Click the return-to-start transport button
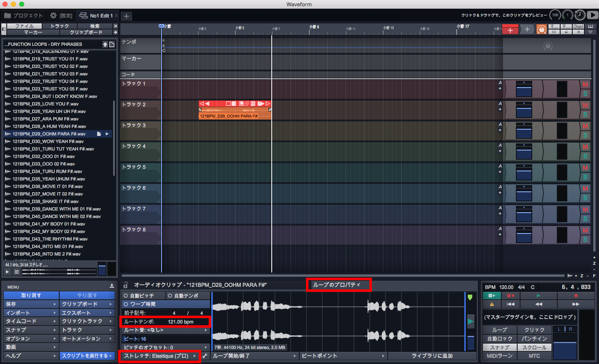The width and height of the screenshot is (599, 364). [x=511, y=304]
